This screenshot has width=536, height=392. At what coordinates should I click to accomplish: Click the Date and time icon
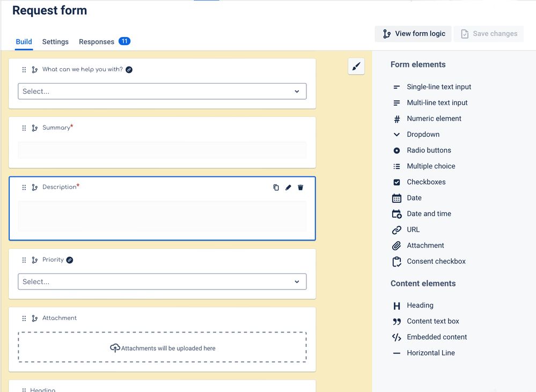397,214
